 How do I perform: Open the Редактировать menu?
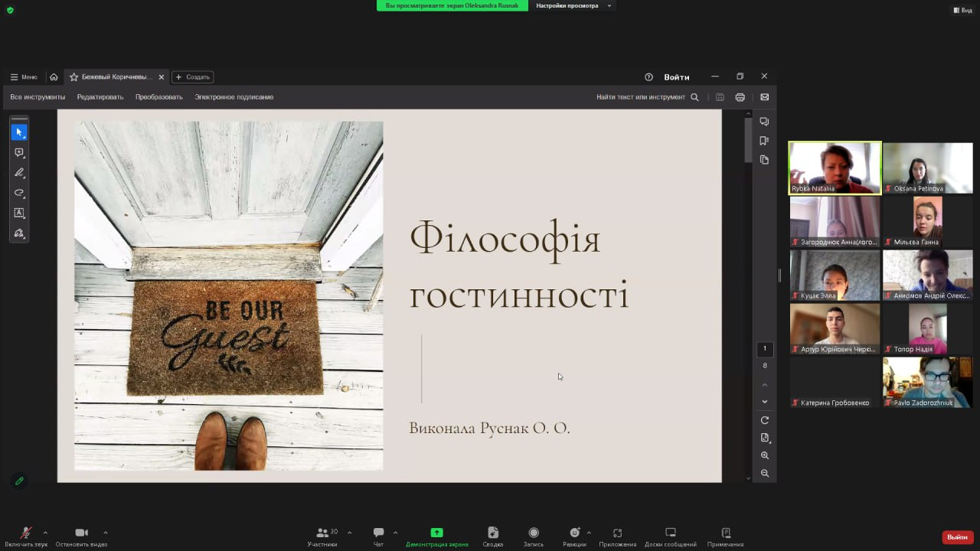(100, 97)
